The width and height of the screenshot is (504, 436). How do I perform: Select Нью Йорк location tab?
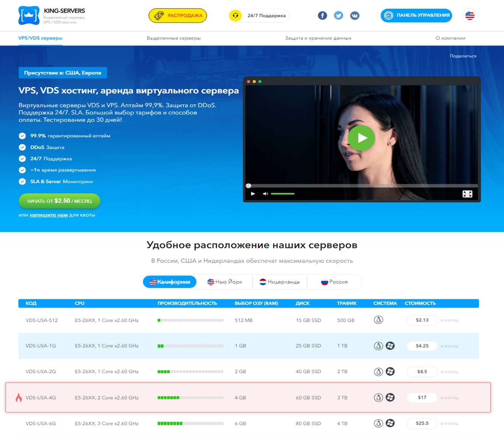225,282
